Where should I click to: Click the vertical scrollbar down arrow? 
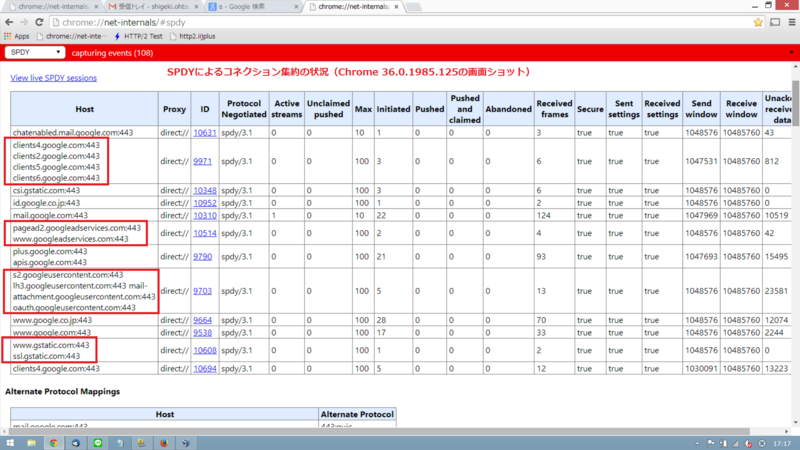click(795, 423)
